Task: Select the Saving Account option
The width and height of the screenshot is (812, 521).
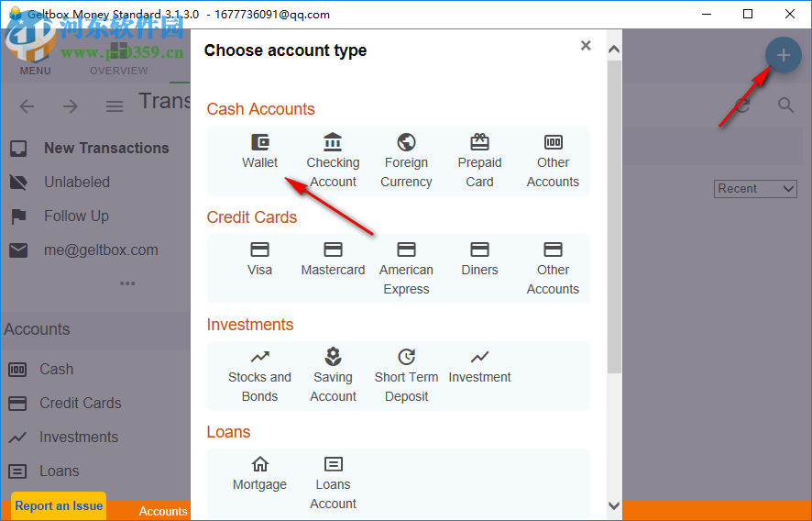Action: click(333, 376)
